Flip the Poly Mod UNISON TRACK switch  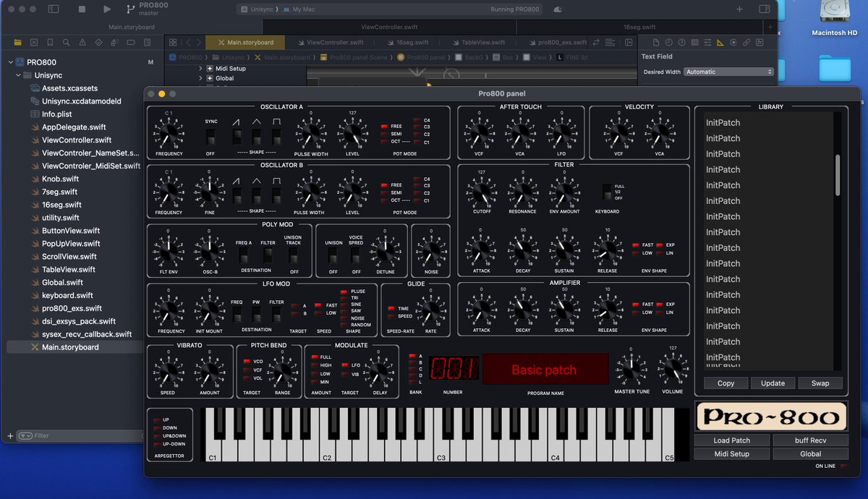click(294, 256)
